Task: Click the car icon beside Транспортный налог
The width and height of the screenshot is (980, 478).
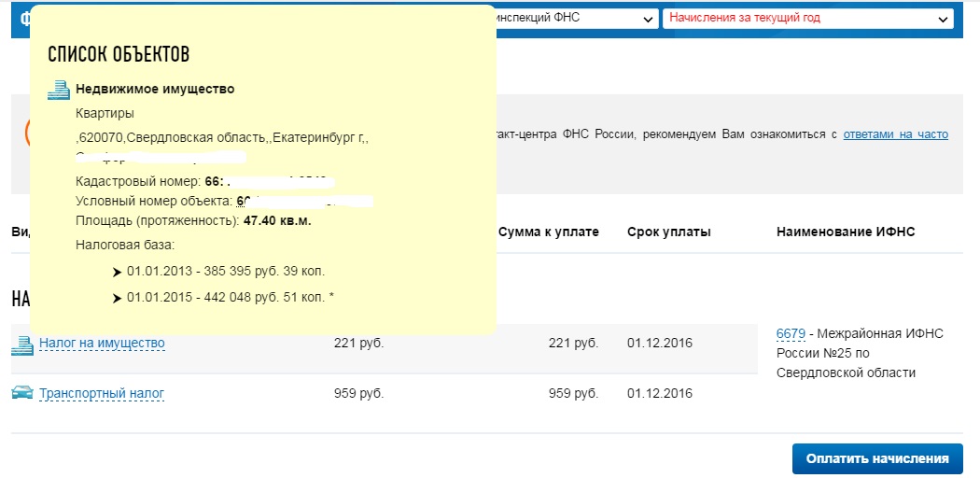Action: [21, 393]
